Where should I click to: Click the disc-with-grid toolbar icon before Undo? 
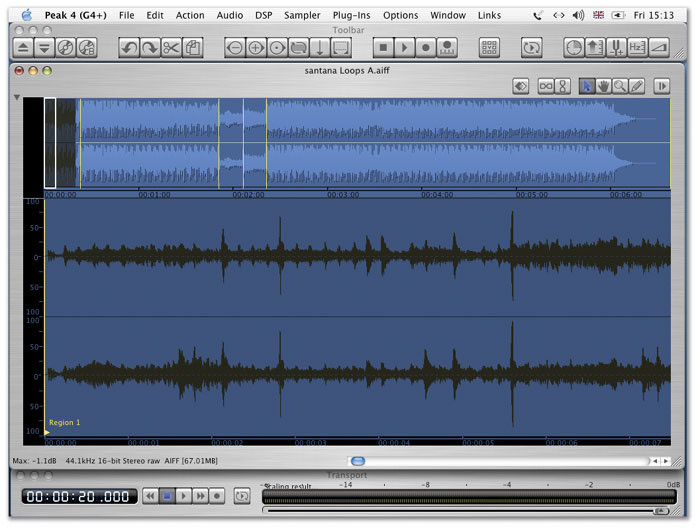point(87,48)
